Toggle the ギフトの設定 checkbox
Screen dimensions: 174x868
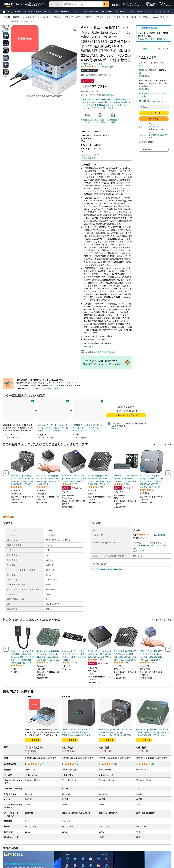[x=140, y=142]
